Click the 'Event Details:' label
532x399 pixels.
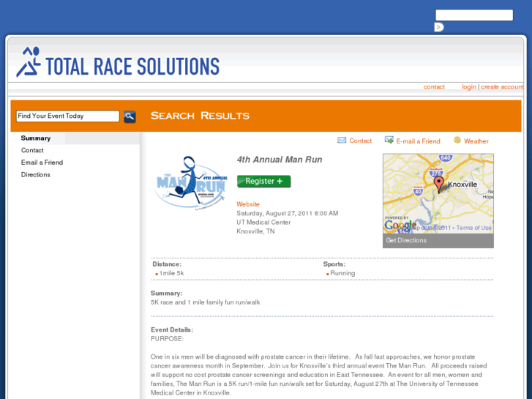tap(172, 329)
